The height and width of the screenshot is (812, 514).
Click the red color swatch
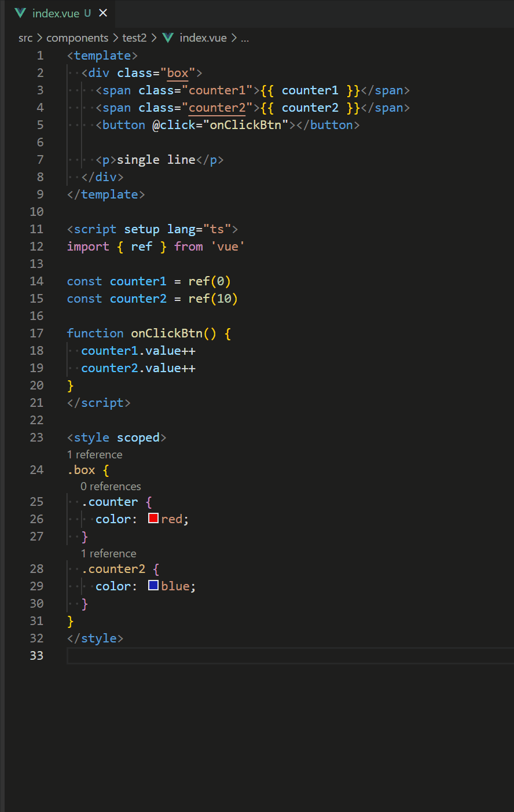(x=153, y=518)
